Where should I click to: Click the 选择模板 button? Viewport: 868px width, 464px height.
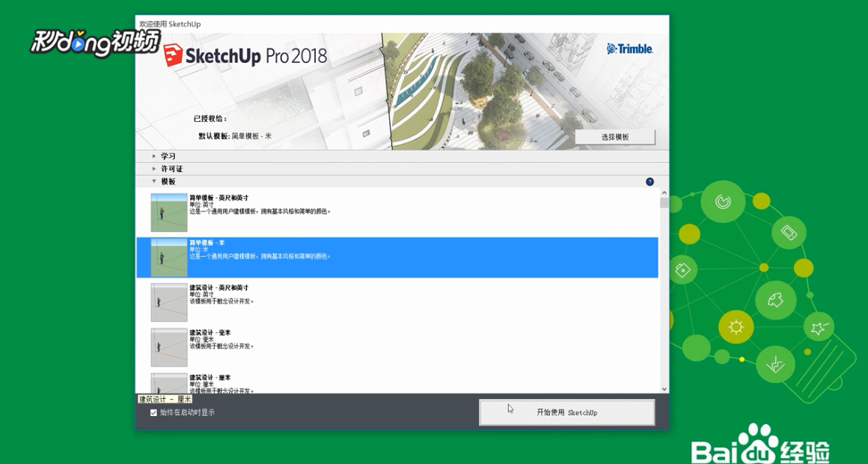pyautogui.click(x=615, y=137)
